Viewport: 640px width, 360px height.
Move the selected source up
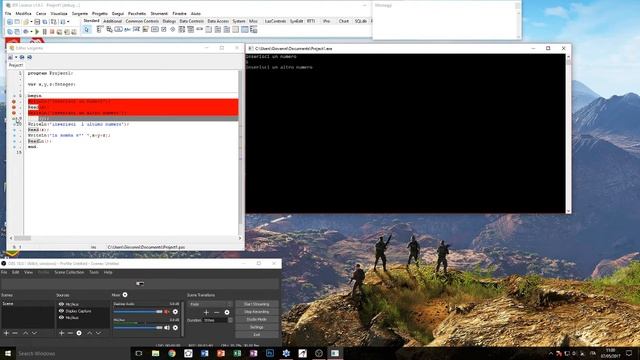[89, 333]
